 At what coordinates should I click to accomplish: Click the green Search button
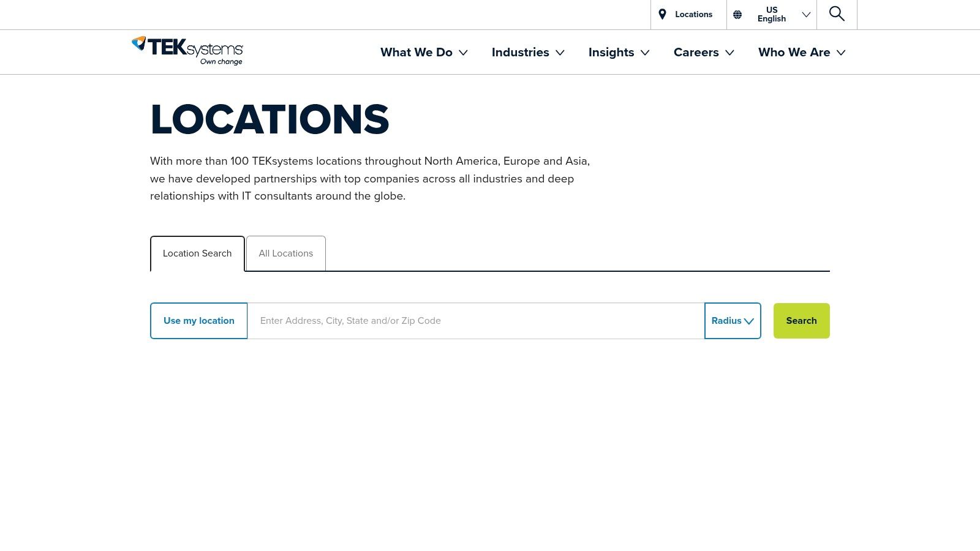click(802, 321)
